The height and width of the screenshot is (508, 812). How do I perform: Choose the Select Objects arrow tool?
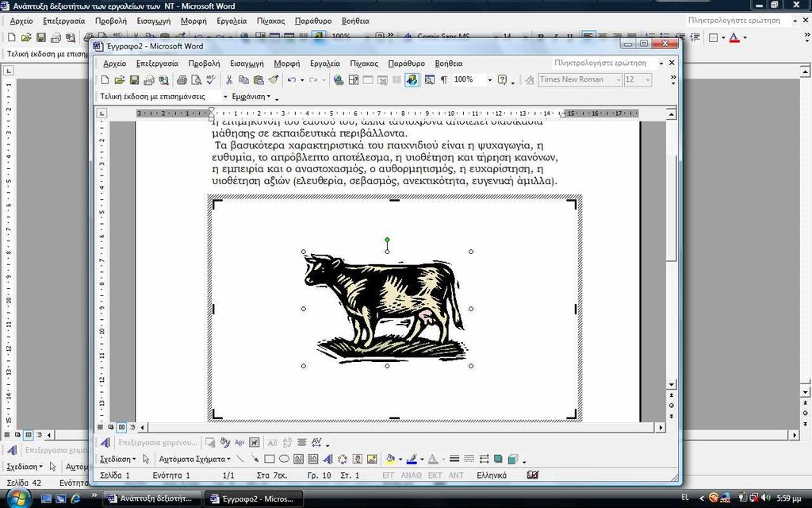click(146, 460)
